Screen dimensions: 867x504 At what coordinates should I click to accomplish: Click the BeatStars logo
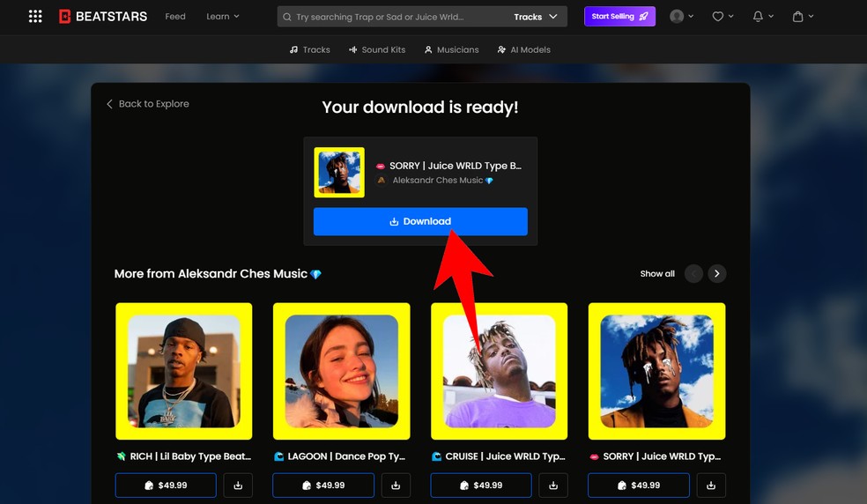(103, 17)
